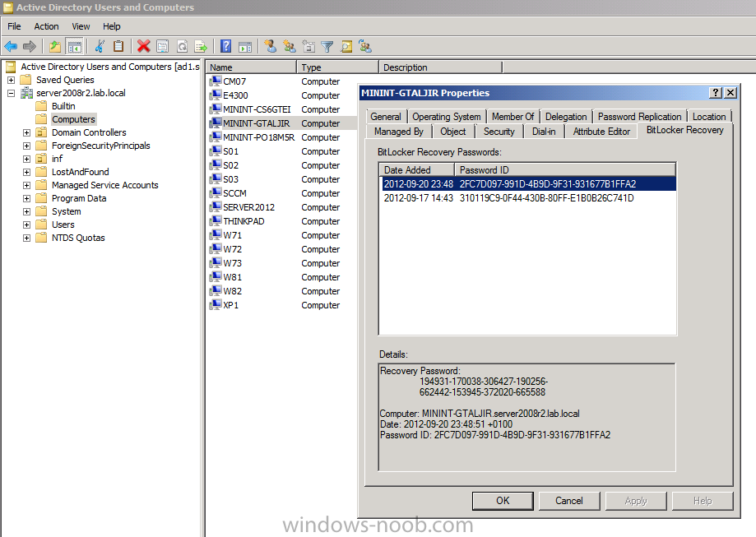Expand the Program Data node

[26, 199]
